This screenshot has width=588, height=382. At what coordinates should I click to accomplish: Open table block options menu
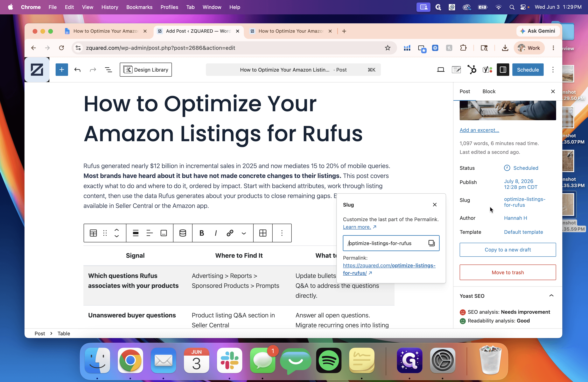click(282, 233)
